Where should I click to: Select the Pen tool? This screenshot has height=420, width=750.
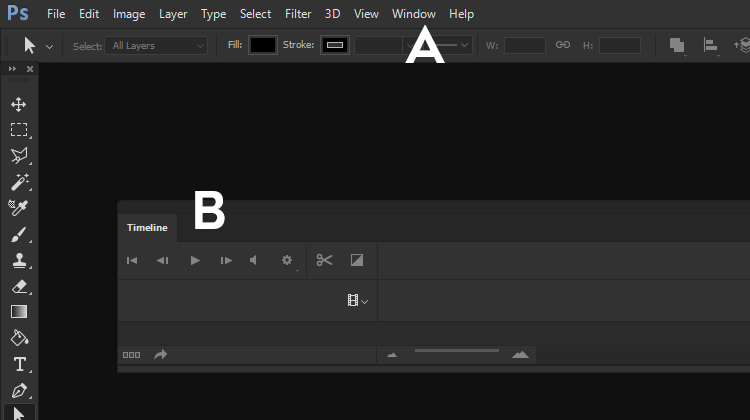point(19,391)
